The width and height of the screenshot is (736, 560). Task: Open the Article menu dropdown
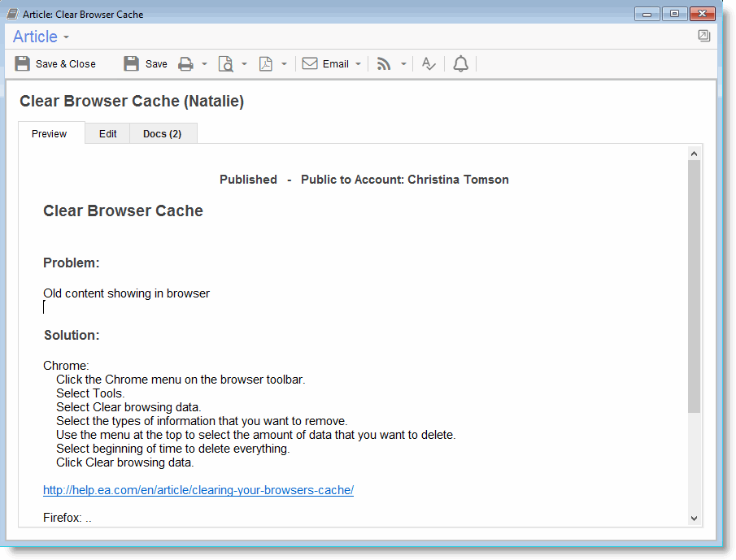coord(41,37)
